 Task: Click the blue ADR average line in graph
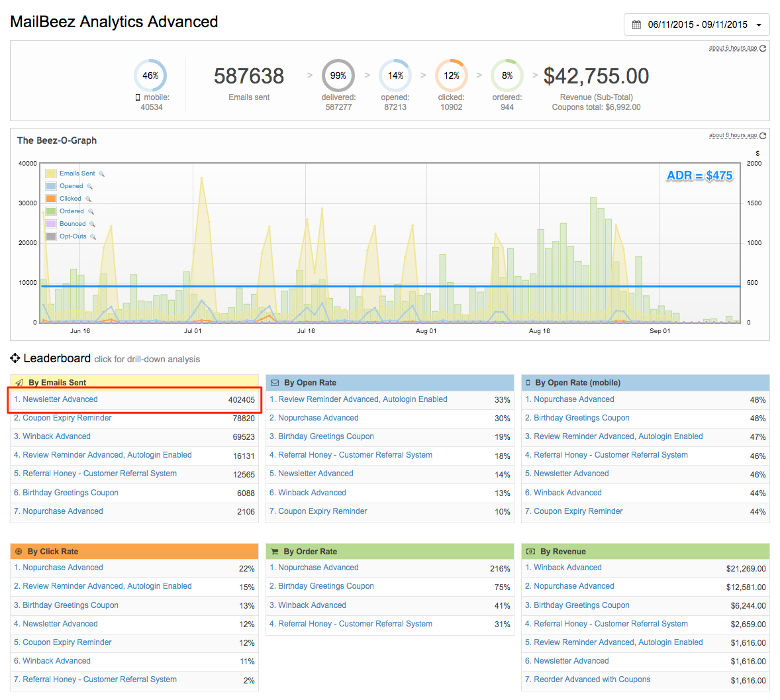(x=391, y=286)
